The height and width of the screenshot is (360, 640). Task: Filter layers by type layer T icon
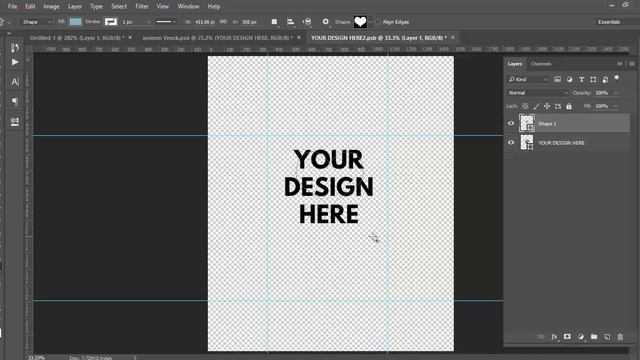(581, 79)
